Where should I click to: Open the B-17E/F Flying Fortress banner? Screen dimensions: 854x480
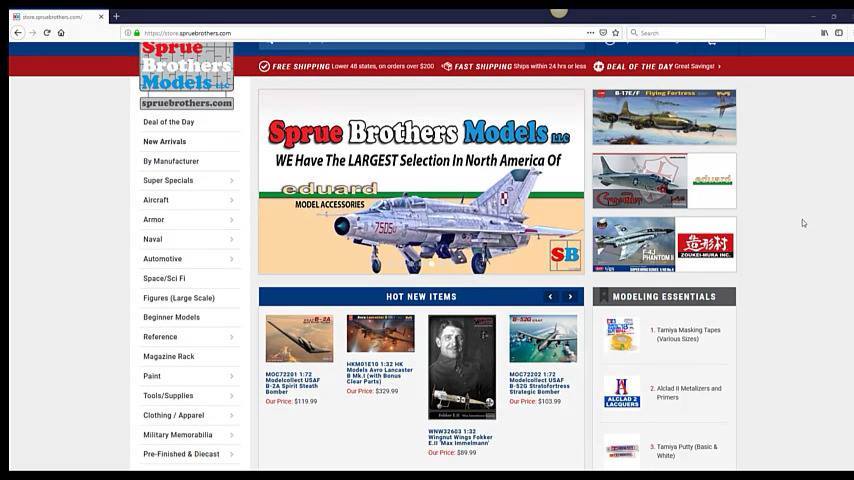point(664,117)
